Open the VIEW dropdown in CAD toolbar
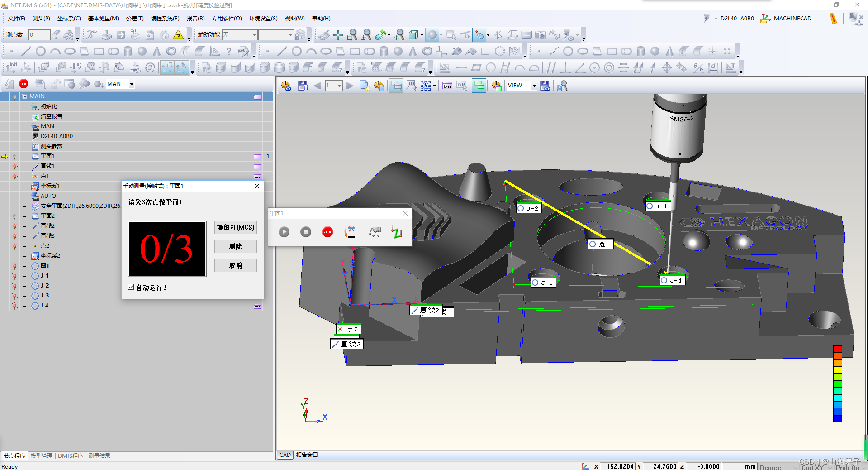Screen dimensions: 868x470 [x=534, y=86]
